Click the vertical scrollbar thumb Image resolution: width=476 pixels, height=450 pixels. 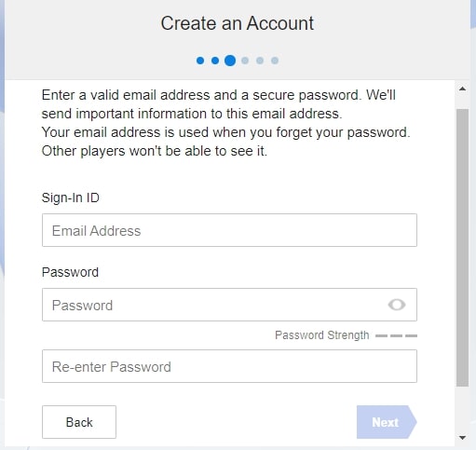coord(462,248)
